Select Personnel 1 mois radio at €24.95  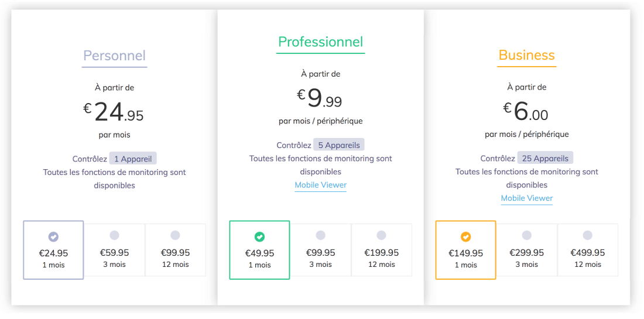click(53, 236)
